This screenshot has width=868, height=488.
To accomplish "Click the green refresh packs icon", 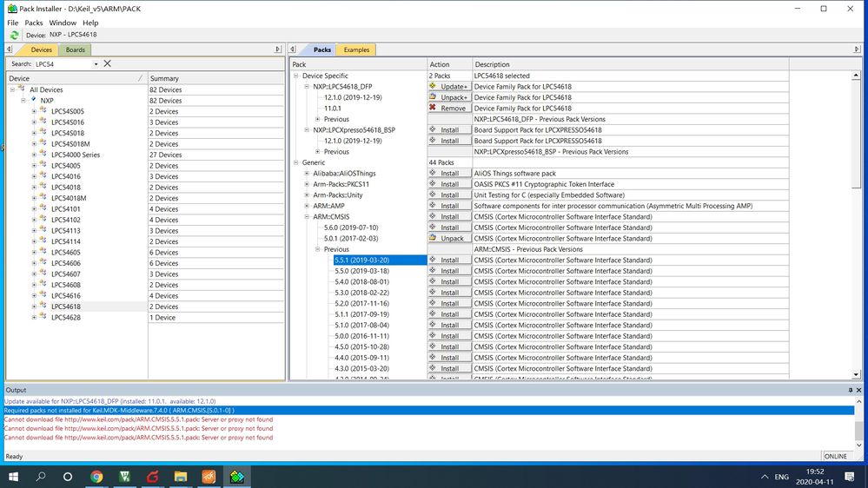I will click(x=15, y=35).
